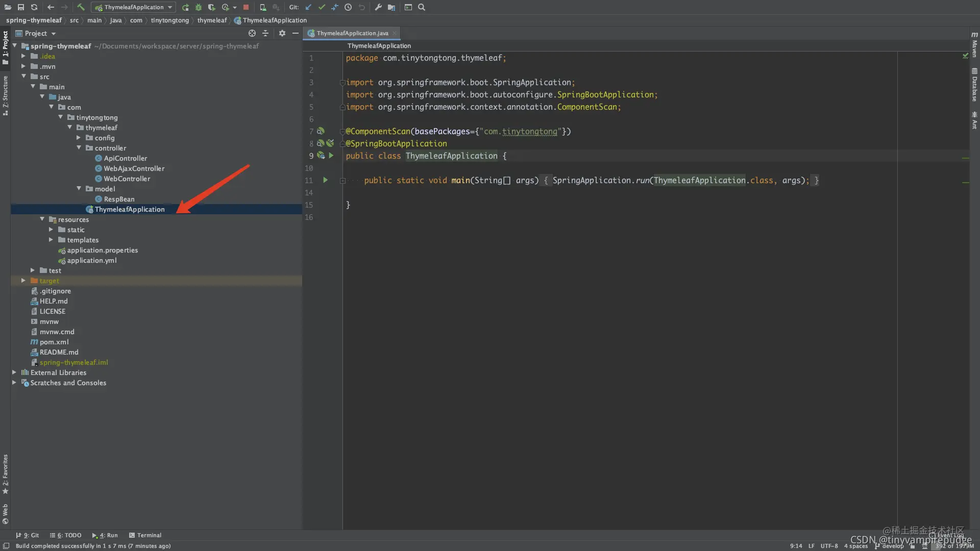Toggle line 9 gutter bookmark icon
980x551 pixels.
[321, 156]
